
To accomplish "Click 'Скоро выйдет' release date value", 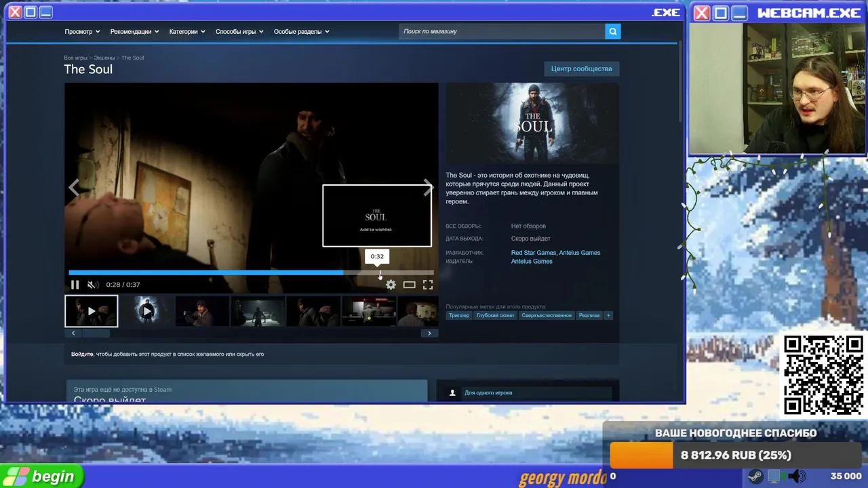I will coord(531,239).
